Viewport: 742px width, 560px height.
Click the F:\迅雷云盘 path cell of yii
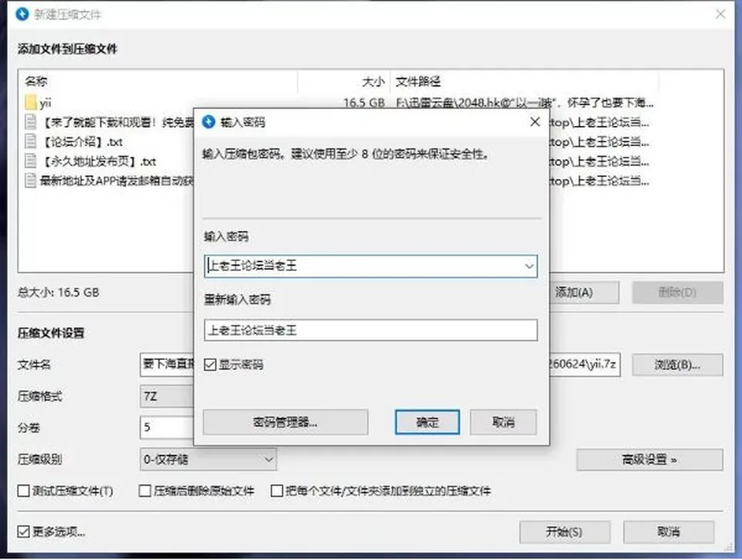524,103
